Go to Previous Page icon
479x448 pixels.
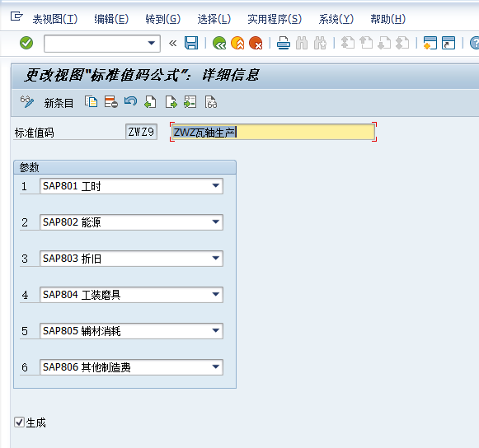[366, 43]
